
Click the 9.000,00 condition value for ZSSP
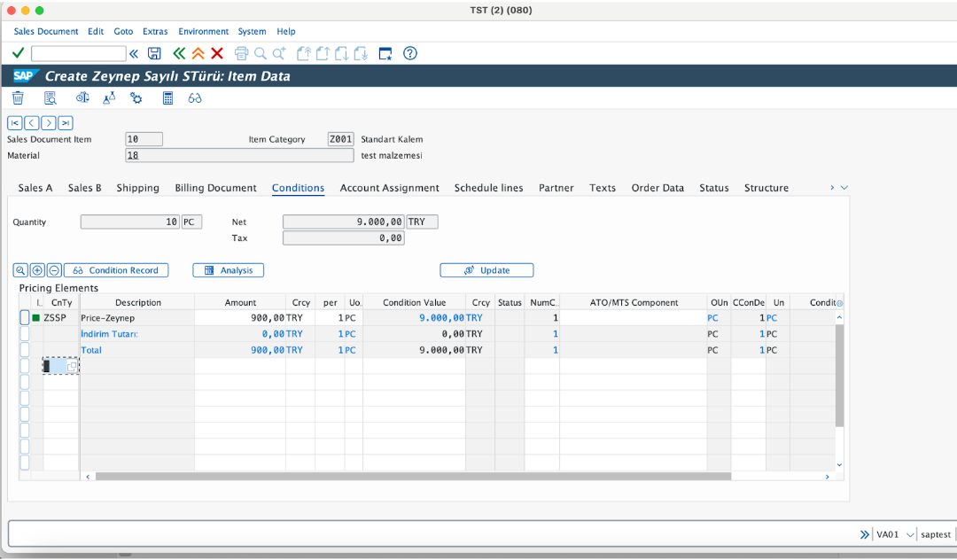pyautogui.click(x=442, y=318)
